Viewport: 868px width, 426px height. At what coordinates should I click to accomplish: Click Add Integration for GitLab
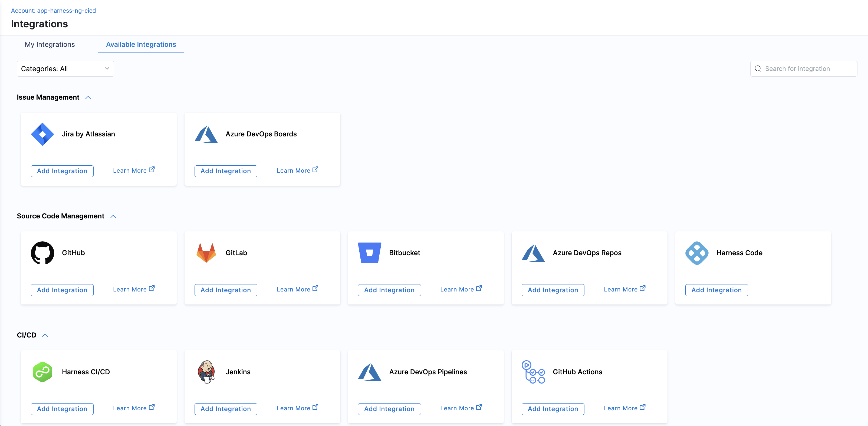(x=225, y=290)
